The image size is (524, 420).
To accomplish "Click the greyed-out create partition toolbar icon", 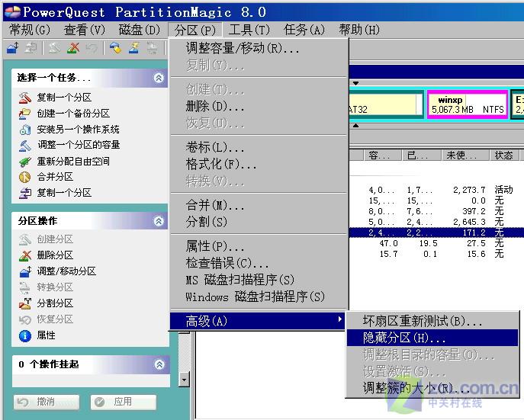I will click(54, 48).
